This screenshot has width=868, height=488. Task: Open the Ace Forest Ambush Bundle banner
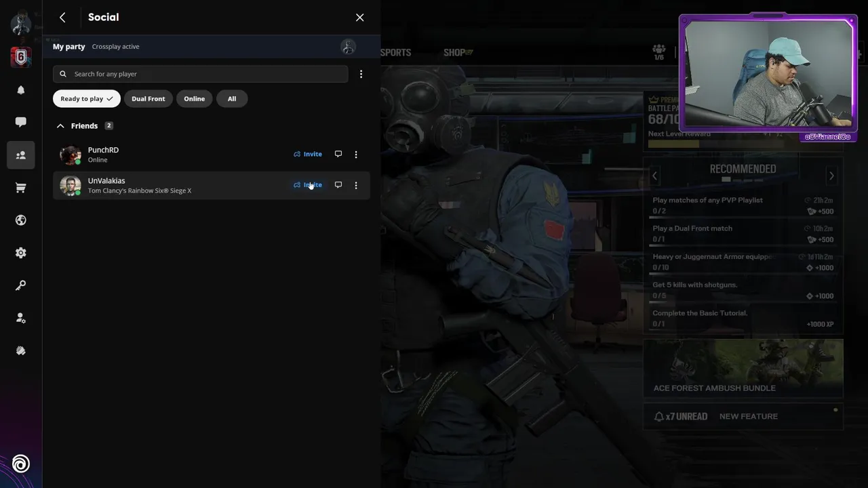[743, 368]
